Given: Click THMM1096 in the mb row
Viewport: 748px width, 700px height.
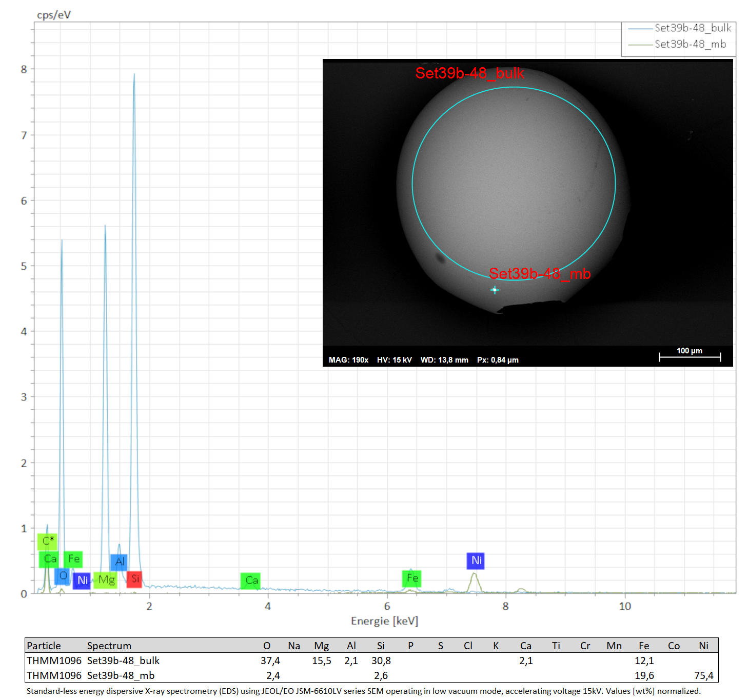Looking at the screenshot, I should pos(54,675).
